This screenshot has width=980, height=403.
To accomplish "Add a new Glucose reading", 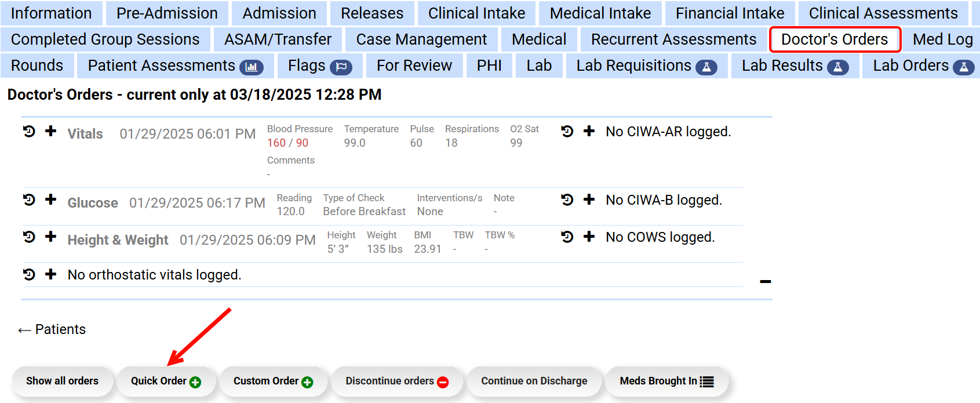I will (x=51, y=199).
